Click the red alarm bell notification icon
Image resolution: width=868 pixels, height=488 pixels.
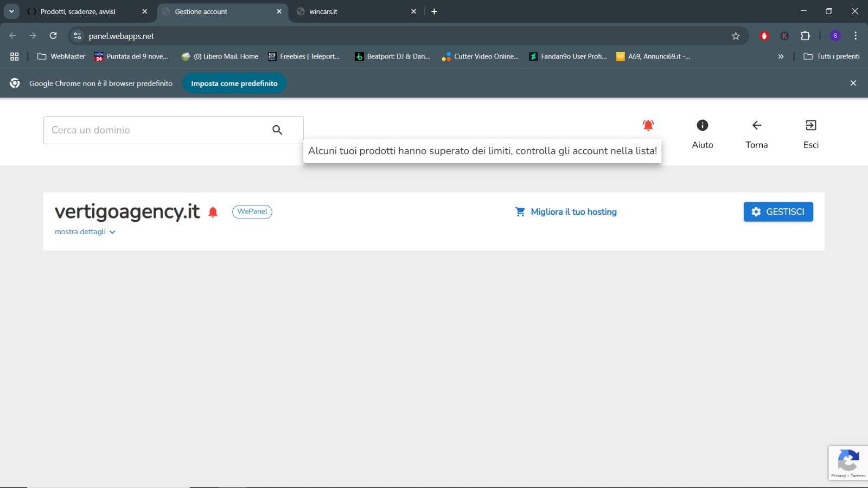tap(648, 125)
